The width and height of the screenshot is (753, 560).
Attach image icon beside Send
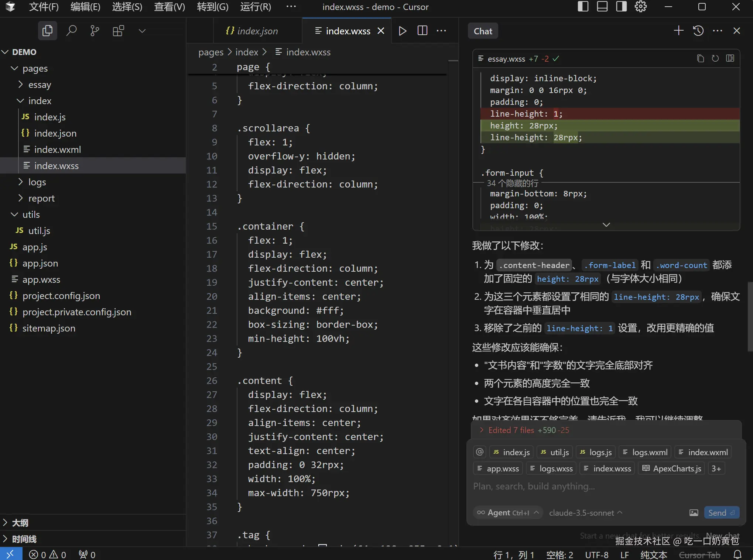(694, 512)
